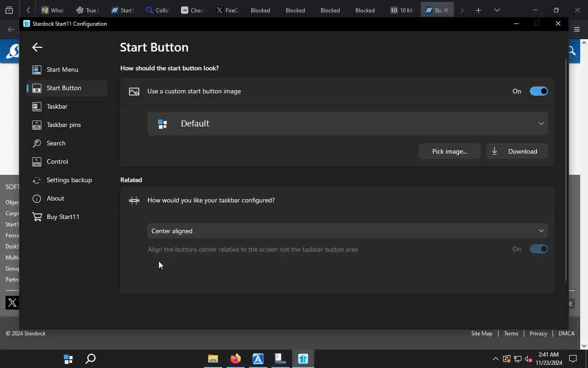Viewport: 588px width, 368px height.
Task: Open the browser tab list chevron
Action: (x=497, y=10)
